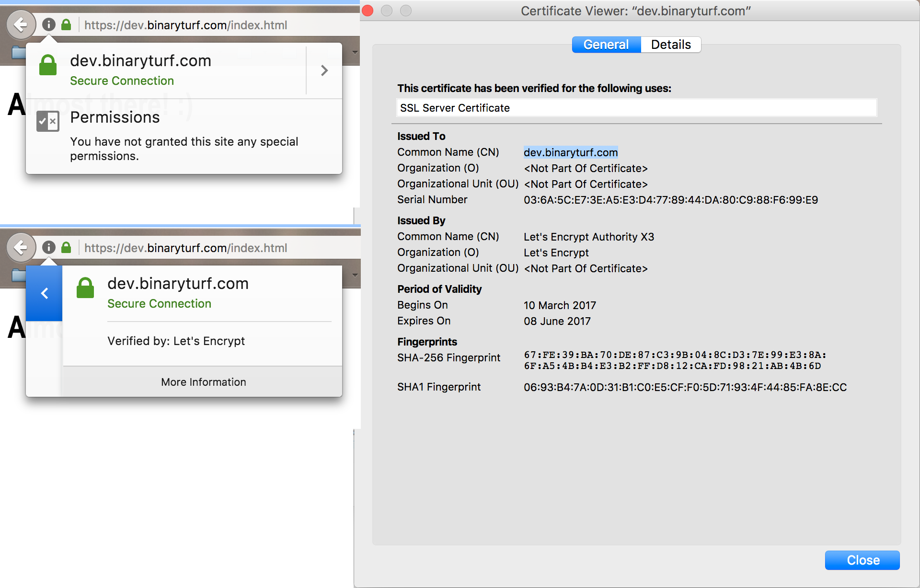The width and height of the screenshot is (920, 588).
Task: Click Let's Encrypt Authority X3 value
Action: [589, 237]
